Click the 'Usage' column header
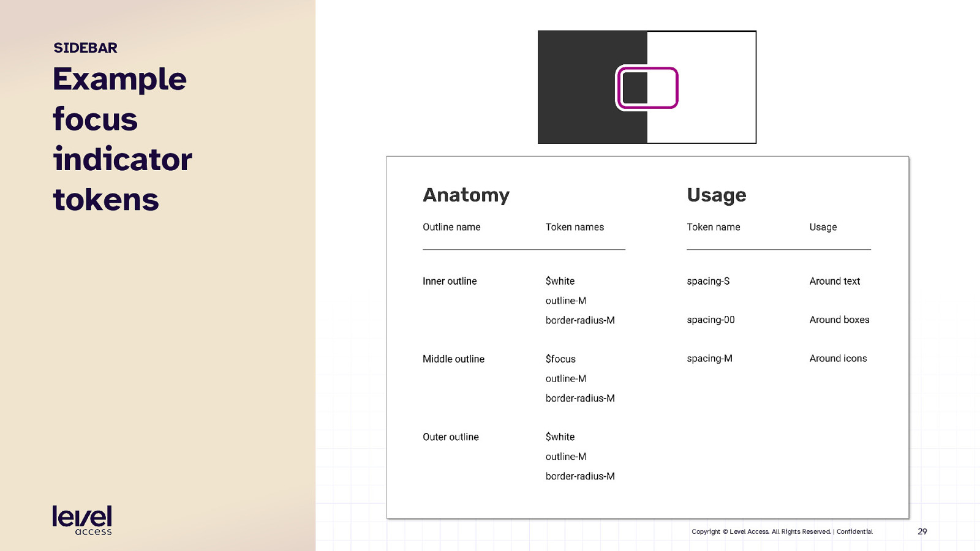 823,227
